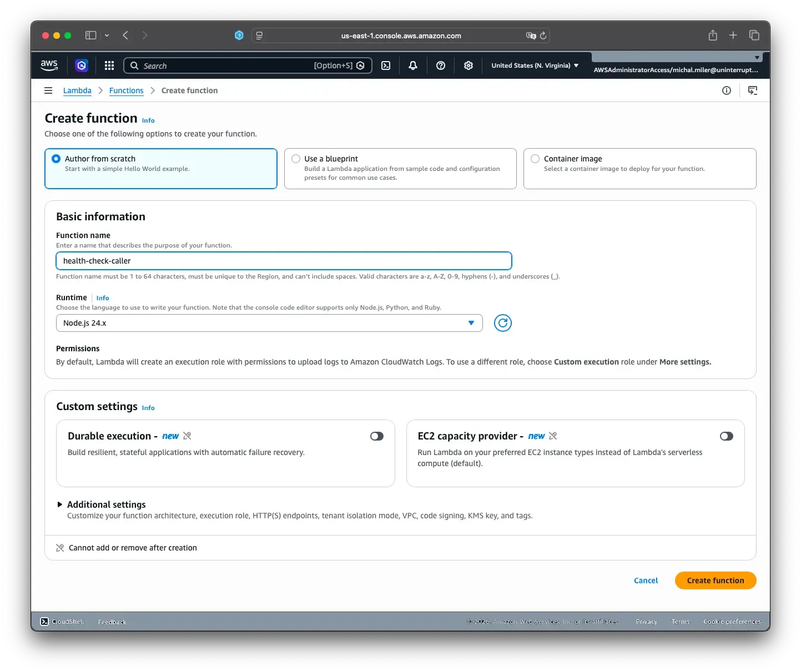Screen dimensions: 801x672
Task: Go to the Functions breadcrumb
Action: pyautogui.click(x=126, y=90)
